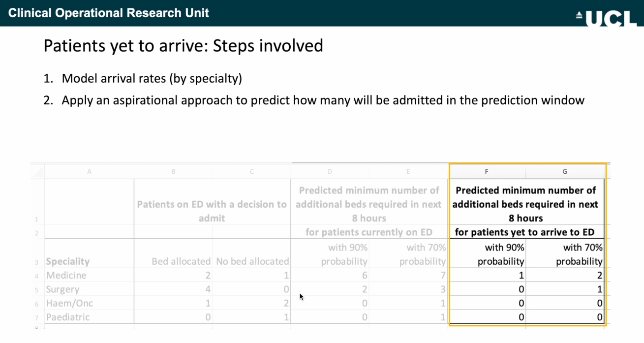The width and height of the screenshot is (644, 343).
Task: Select row 4 header number
Action: coord(37,276)
